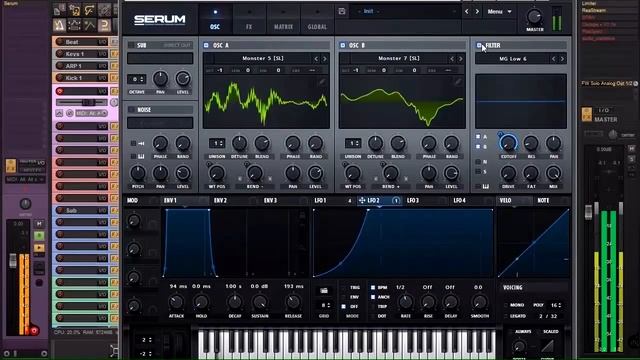Image resolution: width=640 pixels, height=360 pixels.
Task: Click the LFO 2 drag-to-assign cross icon
Action: pyautogui.click(x=362, y=200)
